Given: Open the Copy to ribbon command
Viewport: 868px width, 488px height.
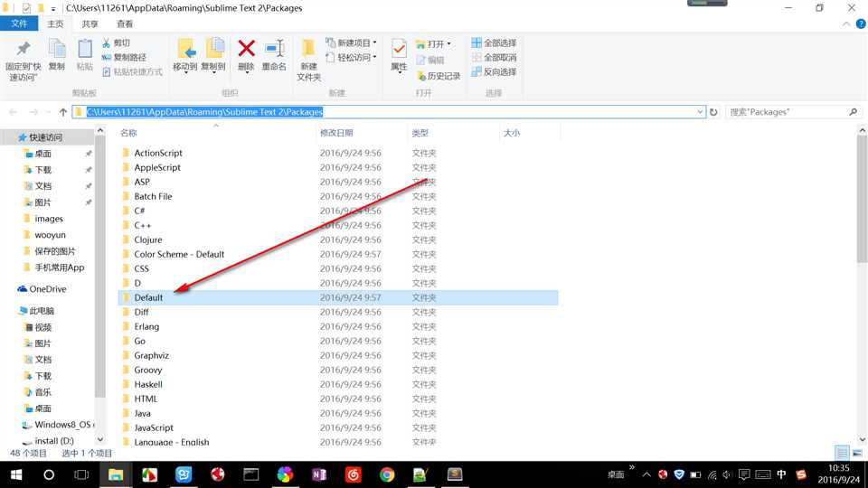Looking at the screenshot, I should tap(213, 55).
